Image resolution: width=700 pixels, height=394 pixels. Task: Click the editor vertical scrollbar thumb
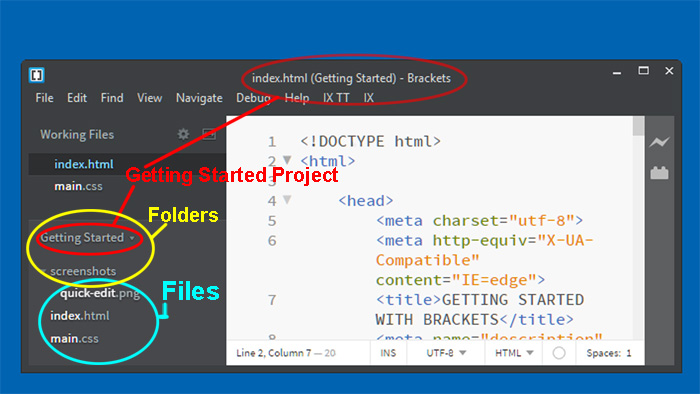(638, 126)
